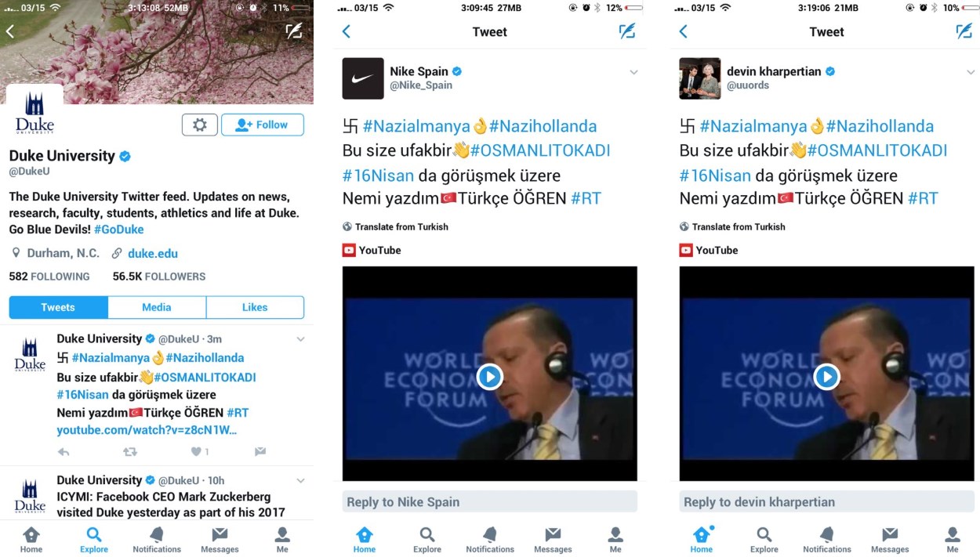Viewport: 980px width, 557px height.
Task: Compose a tweet from the devin kharpertian screen
Action: [964, 31]
